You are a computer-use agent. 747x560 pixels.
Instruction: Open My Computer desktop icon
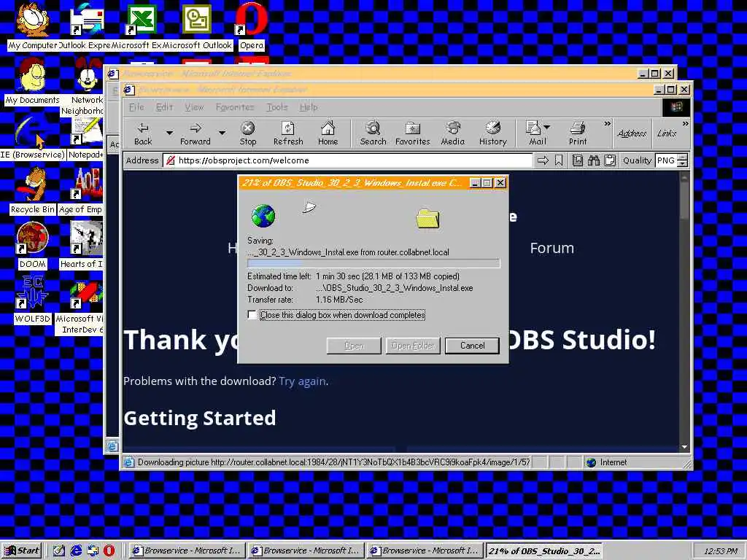(x=32, y=26)
